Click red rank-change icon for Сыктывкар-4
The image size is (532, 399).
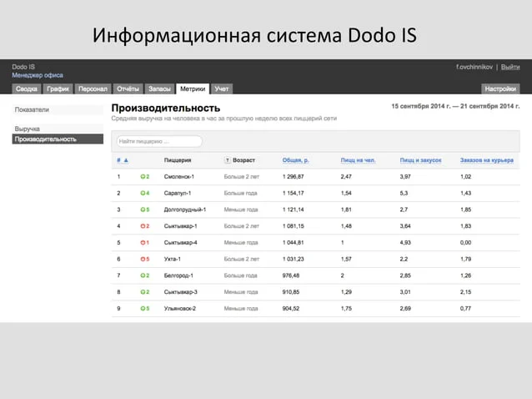pyautogui.click(x=143, y=242)
